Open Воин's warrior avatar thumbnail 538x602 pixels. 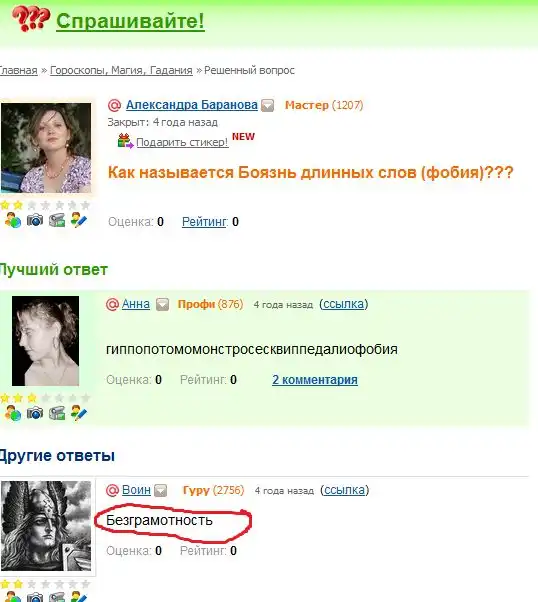(46, 526)
